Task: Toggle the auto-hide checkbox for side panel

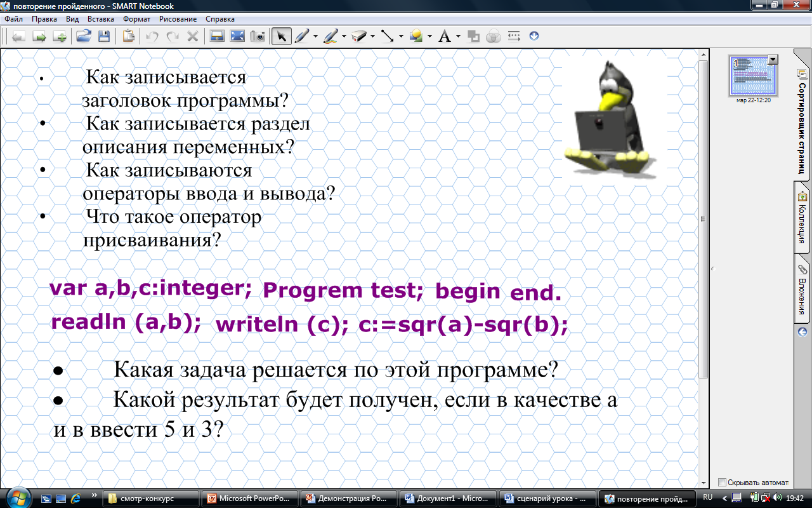Action: click(722, 482)
